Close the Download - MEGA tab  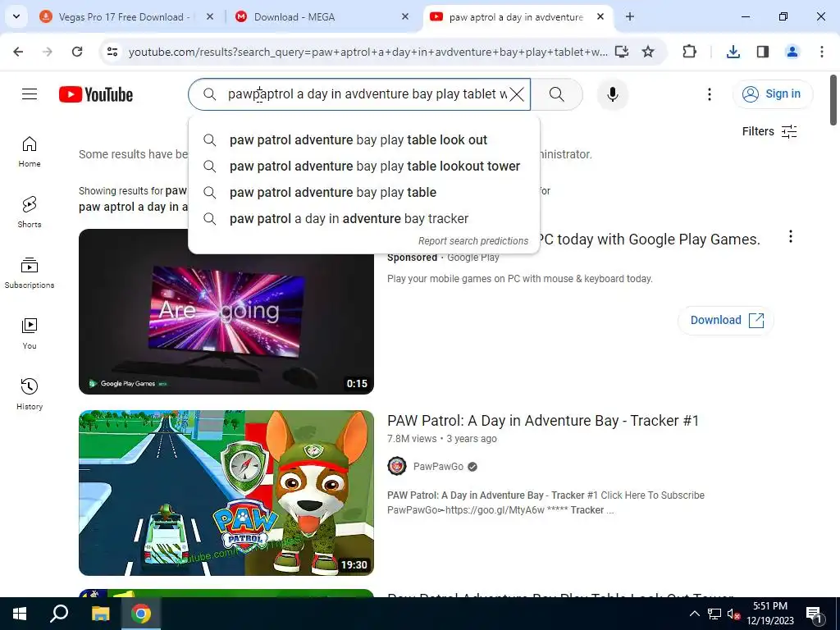coord(405,17)
